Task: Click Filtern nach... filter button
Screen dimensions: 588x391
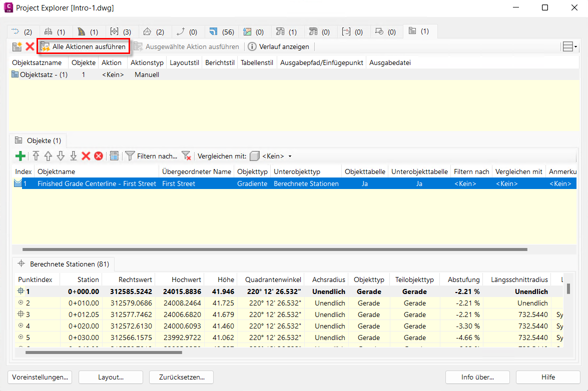Action: pos(151,156)
